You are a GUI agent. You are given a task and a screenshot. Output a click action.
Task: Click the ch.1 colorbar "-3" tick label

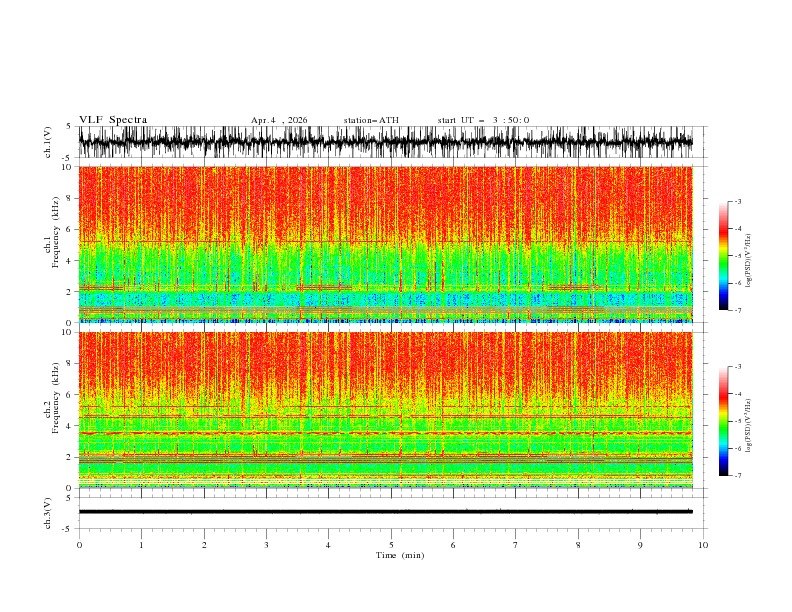pos(738,201)
